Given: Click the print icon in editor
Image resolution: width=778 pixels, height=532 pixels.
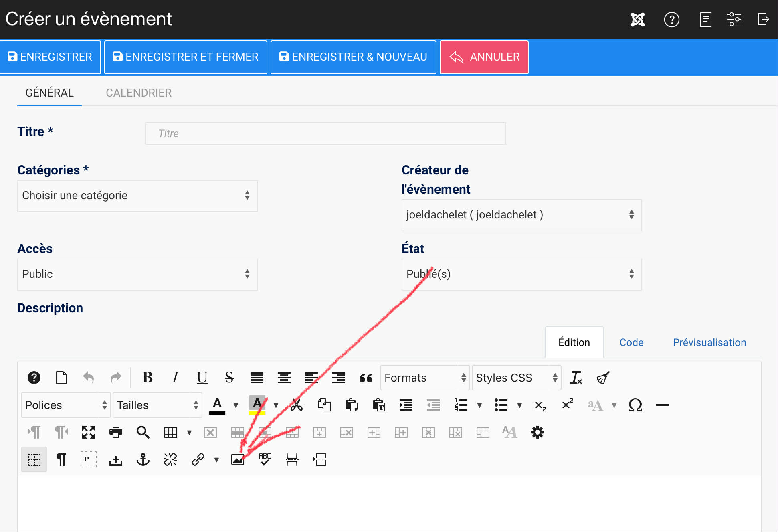Looking at the screenshot, I should (115, 432).
